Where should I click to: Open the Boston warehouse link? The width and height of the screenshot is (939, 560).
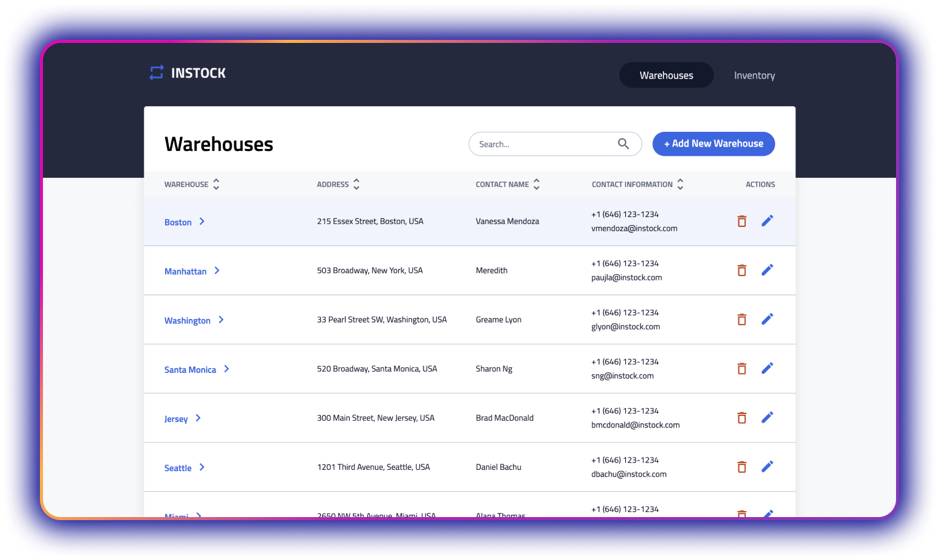[178, 222]
